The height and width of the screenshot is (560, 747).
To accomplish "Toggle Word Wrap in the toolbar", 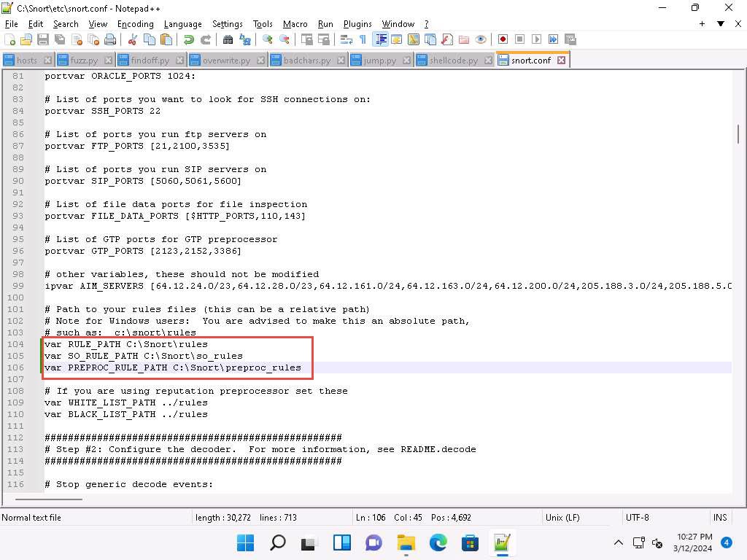I will point(347,39).
